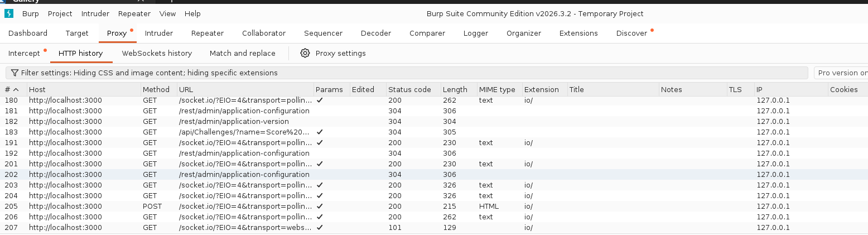This screenshot has width=868, height=235.
Task: Select the POST request row 205
Action: [434, 207]
